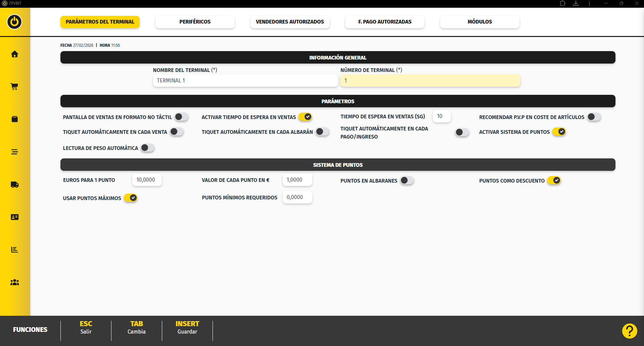The width and height of the screenshot is (644, 346).
Task: Open the ID card sidebar icon
Action: (x=14, y=217)
